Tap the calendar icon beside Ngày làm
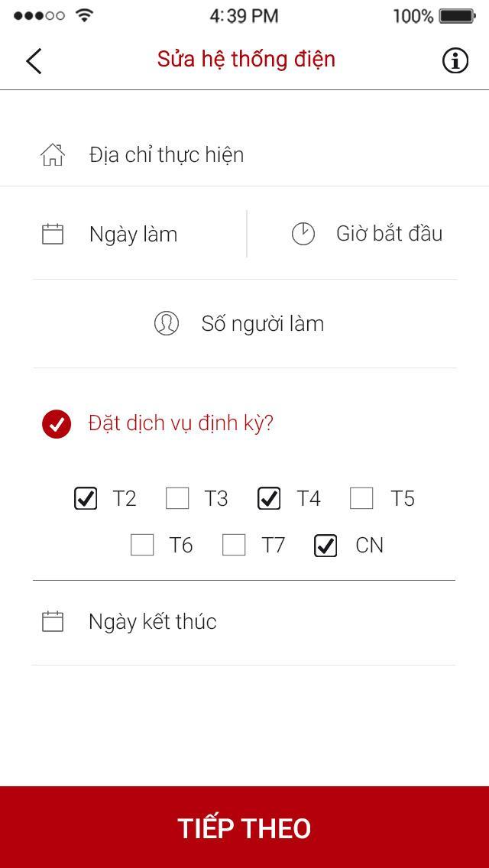This screenshot has height=868, width=489. (53, 234)
